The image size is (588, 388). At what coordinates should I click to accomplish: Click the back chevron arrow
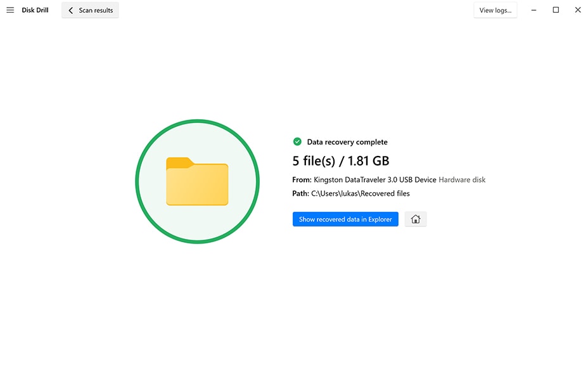pyautogui.click(x=70, y=10)
